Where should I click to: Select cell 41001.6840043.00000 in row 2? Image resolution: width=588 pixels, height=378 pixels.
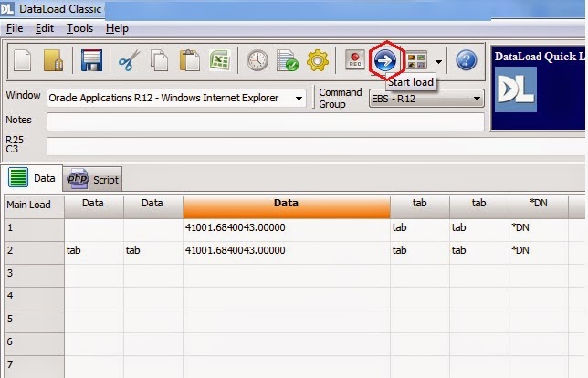[287, 253]
